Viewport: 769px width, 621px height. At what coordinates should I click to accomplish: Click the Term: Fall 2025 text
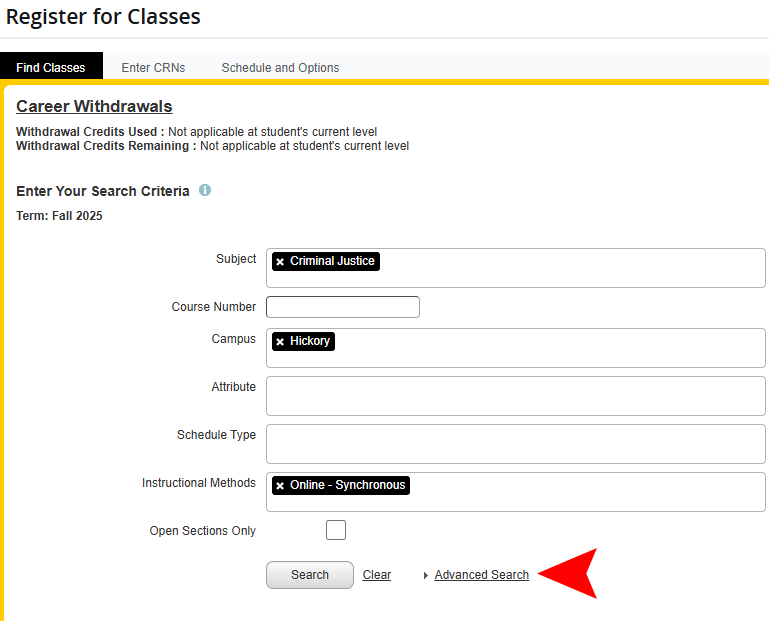tap(59, 216)
